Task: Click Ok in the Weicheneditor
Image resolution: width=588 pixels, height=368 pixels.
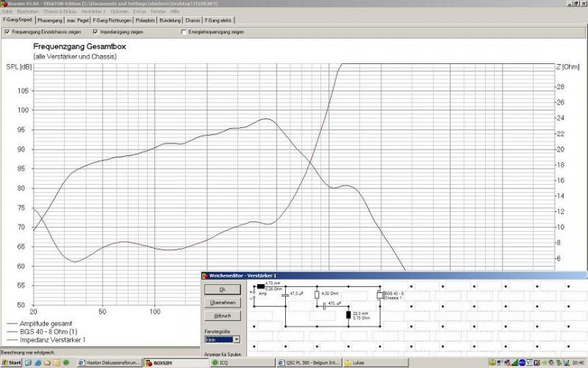Action: click(223, 289)
